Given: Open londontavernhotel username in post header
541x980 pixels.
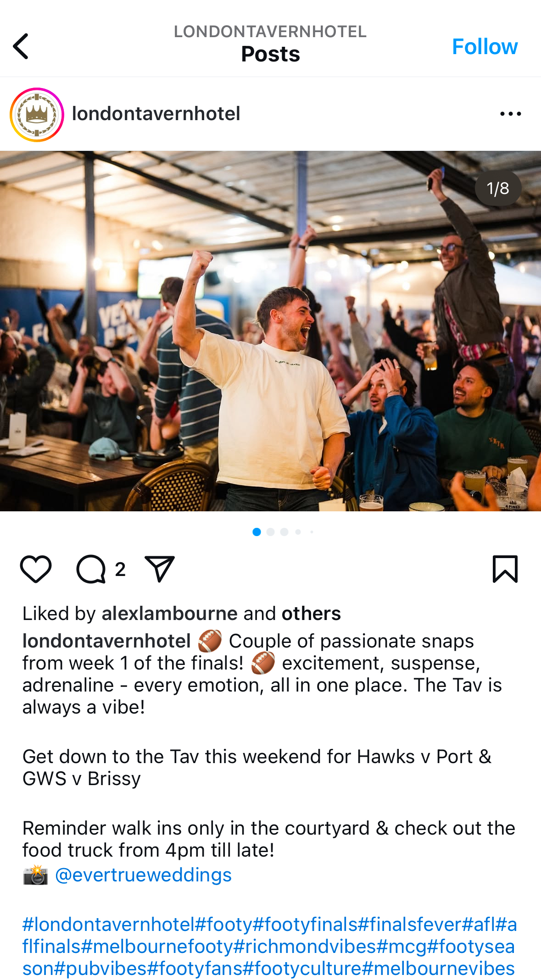Looking at the screenshot, I should tap(156, 114).
